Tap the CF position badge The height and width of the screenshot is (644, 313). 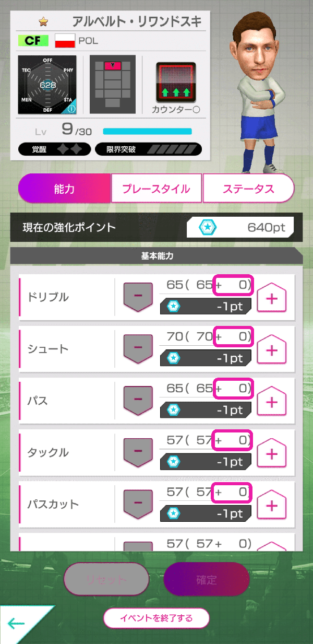(33, 41)
